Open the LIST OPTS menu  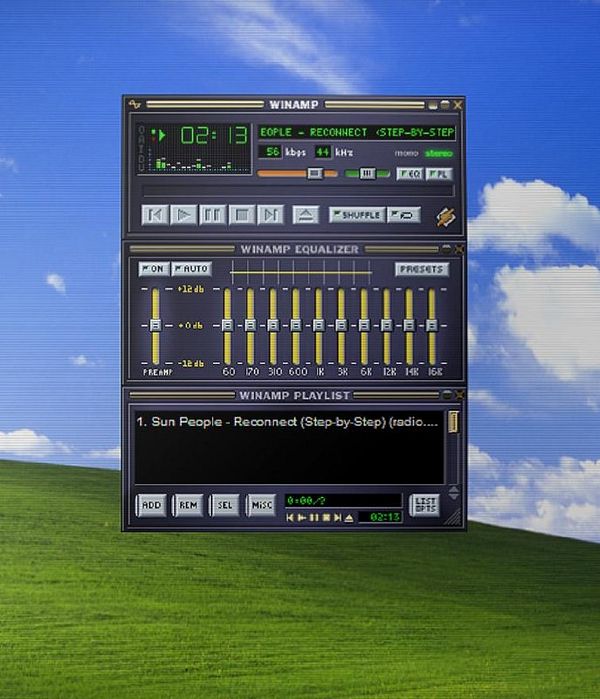425,505
